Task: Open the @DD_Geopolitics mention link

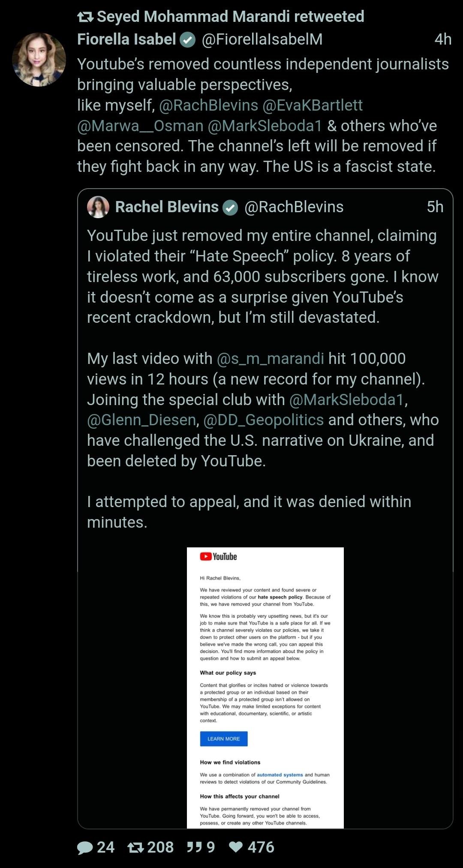Action: [263, 420]
